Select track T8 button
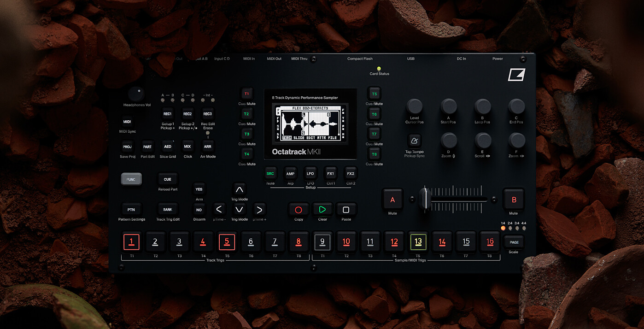Image resolution: width=644 pixels, height=329 pixels. [x=374, y=154]
